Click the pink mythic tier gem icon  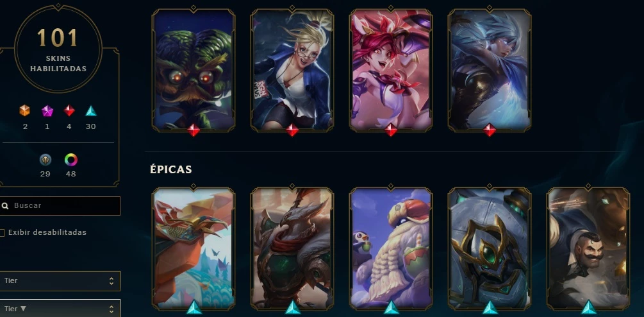coord(47,110)
